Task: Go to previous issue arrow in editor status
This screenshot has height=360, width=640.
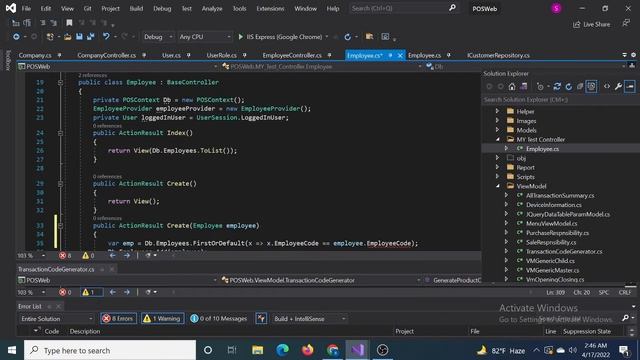Action: coord(113,256)
